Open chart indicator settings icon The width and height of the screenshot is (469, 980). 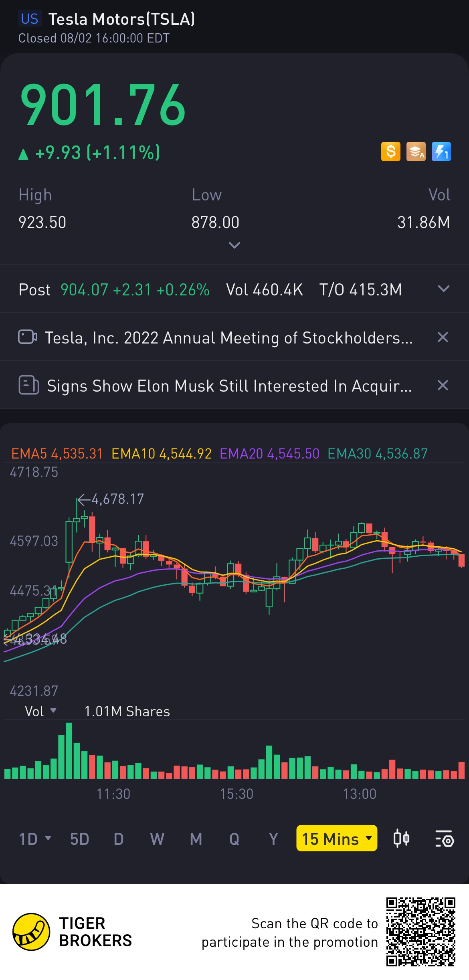(x=444, y=839)
